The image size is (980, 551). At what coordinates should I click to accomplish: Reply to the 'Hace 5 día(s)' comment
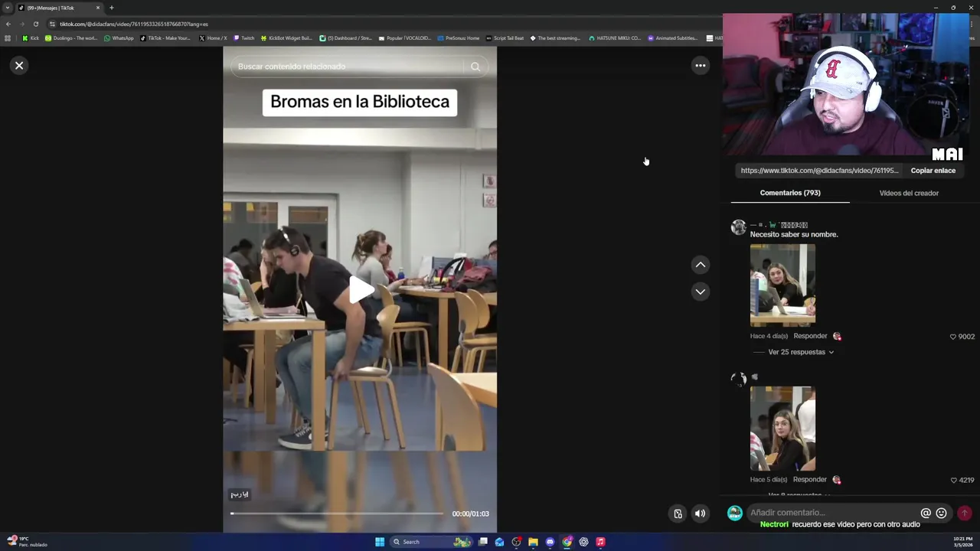[x=810, y=479]
